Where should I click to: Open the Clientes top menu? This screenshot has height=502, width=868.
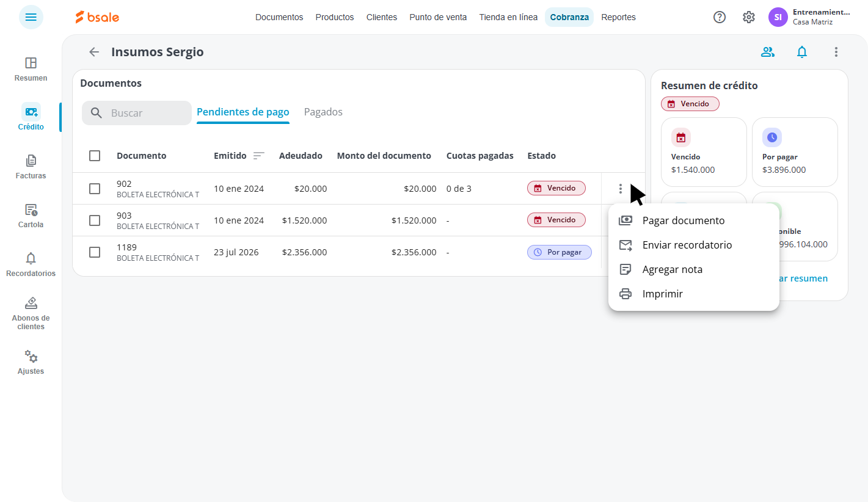[x=382, y=17]
